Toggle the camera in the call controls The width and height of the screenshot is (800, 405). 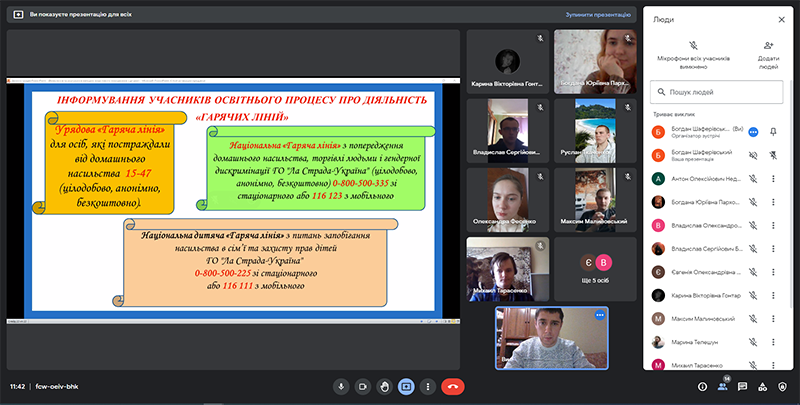363,387
